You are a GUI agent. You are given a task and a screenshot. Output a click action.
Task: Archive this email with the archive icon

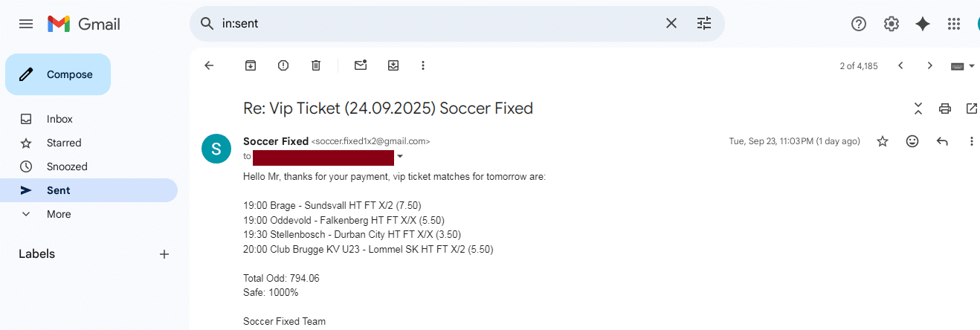251,65
